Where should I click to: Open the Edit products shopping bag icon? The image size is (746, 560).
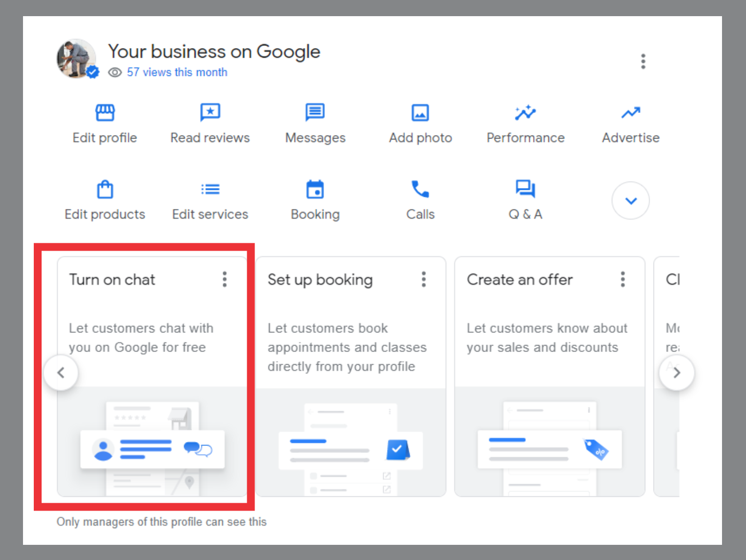pyautogui.click(x=105, y=189)
